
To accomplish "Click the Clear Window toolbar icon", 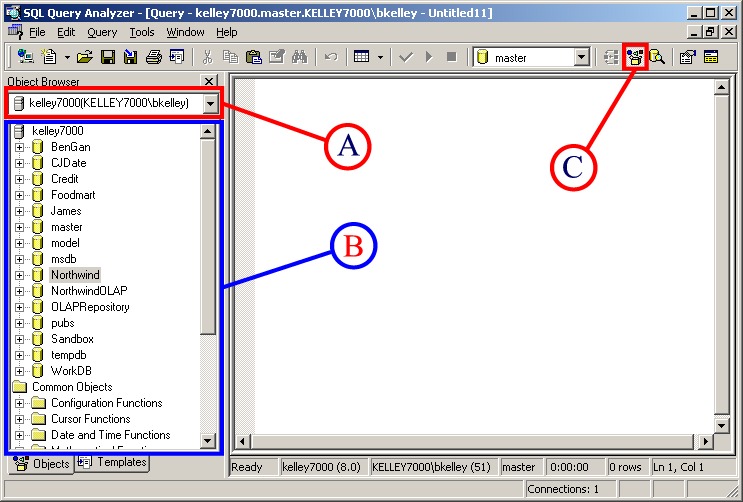I will click(x=277, y=57).
